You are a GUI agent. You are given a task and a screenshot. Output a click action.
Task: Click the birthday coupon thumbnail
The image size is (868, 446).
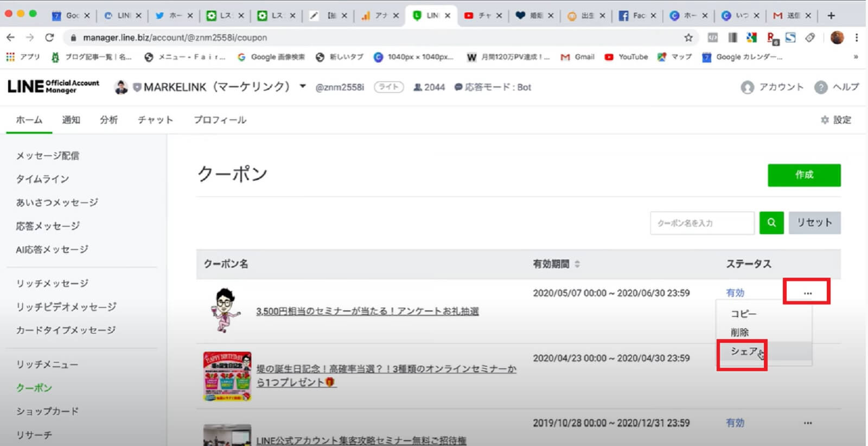227,376
